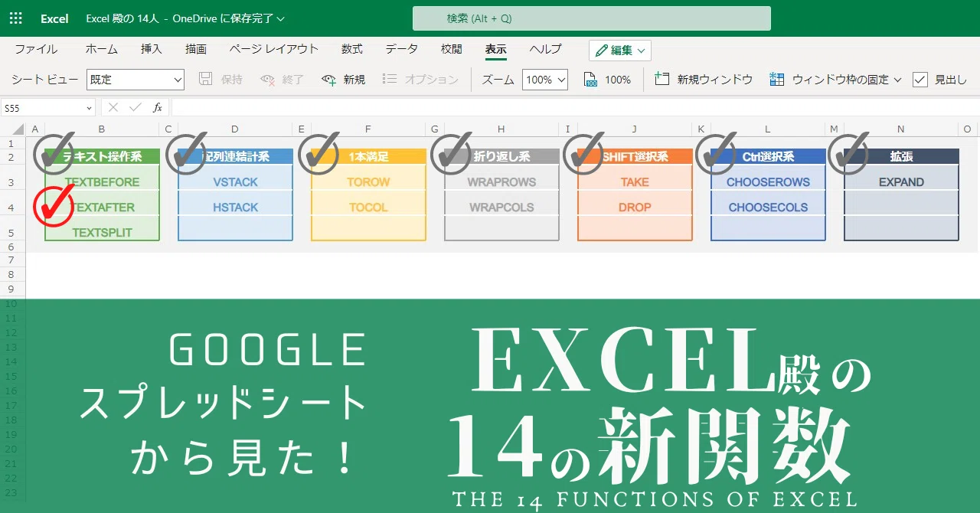
Task: Open the ヘルプ tab
Action: click(x=545, y=49)
